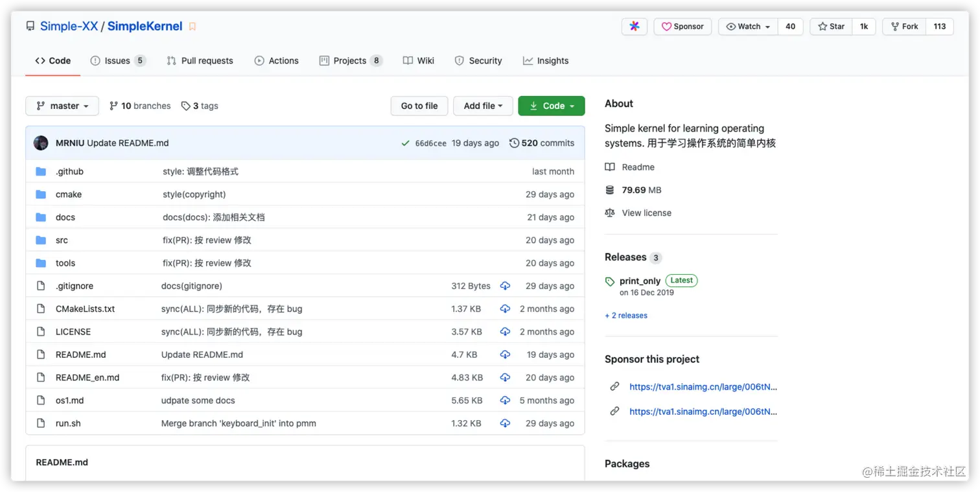Image resolution: width=980 pixels, height=492 pixels.
Task: Click the orange bookmark icon after SimpleKernel
Action: coord(192,27)
